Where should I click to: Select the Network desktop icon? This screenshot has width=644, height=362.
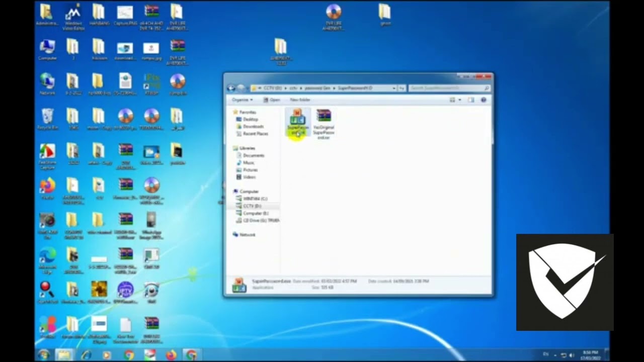pyautogui.click(x=47, y=84)
